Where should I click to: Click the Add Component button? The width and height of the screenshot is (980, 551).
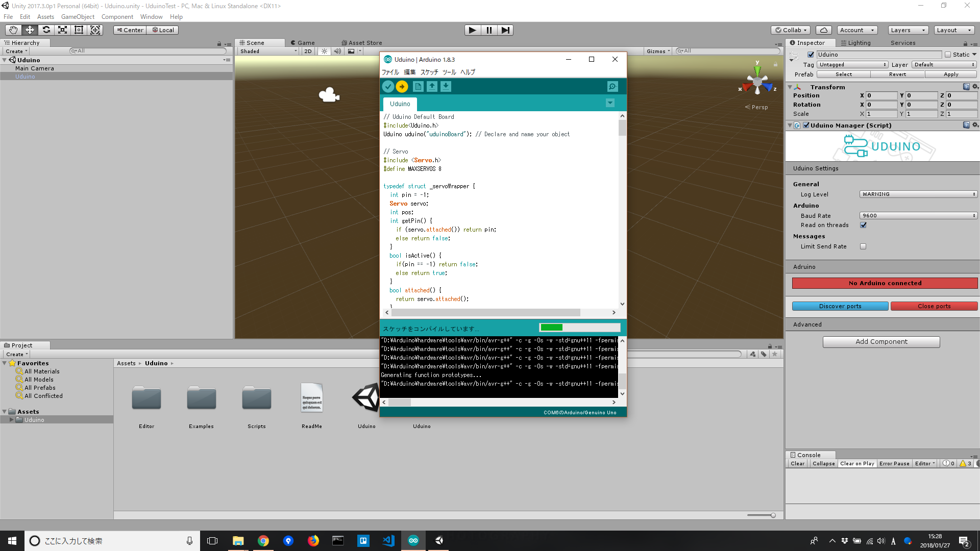point(881,342)
